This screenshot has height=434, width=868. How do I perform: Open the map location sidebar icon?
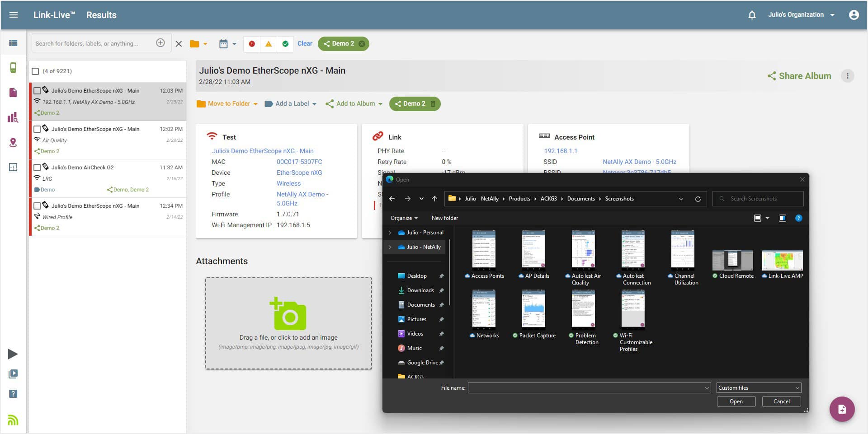click(x=13, y=143)
